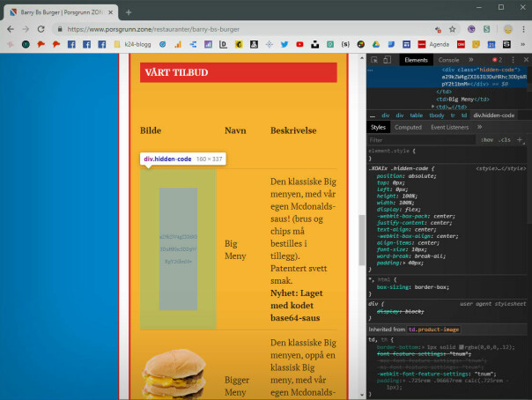Click the page vertical scrollbar thumb
The height and width of the screenshot is (400, 532).
362,240
